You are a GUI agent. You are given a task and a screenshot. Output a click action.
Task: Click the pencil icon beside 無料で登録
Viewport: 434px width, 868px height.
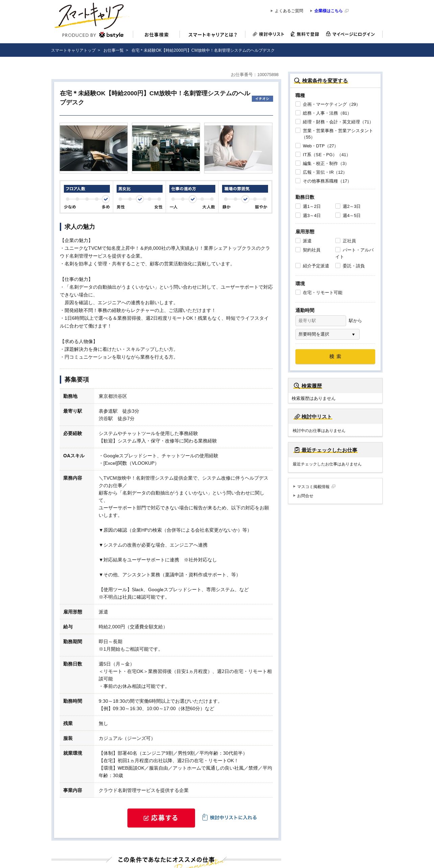coord(293,34)
